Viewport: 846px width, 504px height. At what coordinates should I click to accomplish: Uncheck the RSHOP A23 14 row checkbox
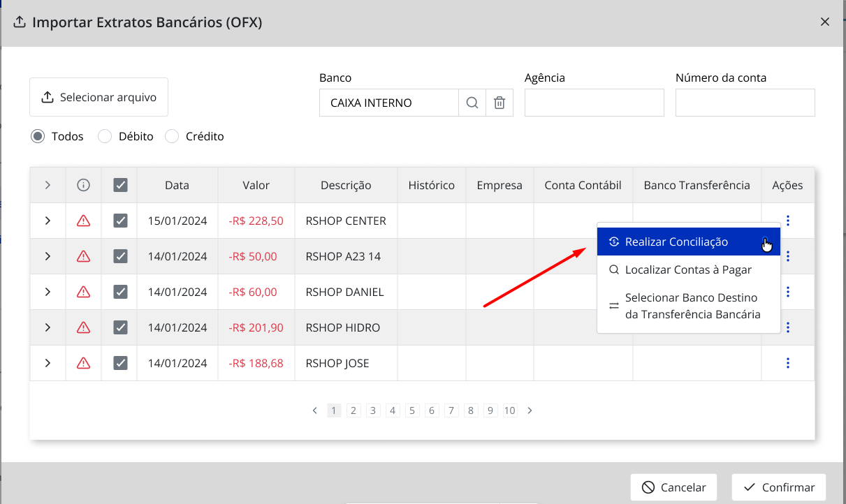(x=120, y=256)
